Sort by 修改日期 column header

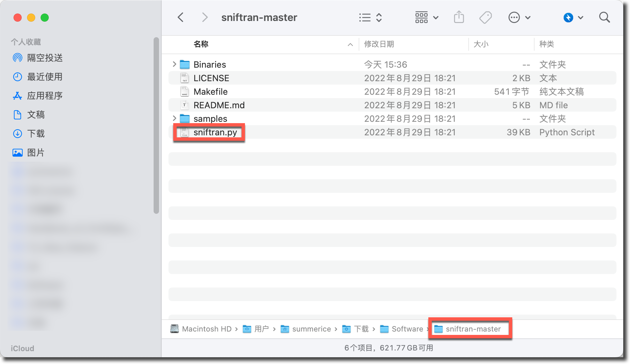coord(379,44)
